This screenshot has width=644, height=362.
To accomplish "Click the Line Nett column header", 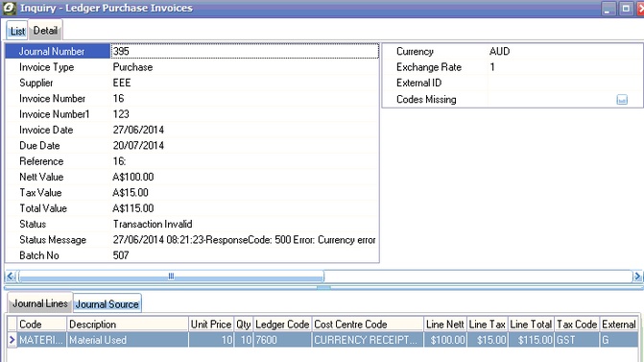I will (445, 325).
